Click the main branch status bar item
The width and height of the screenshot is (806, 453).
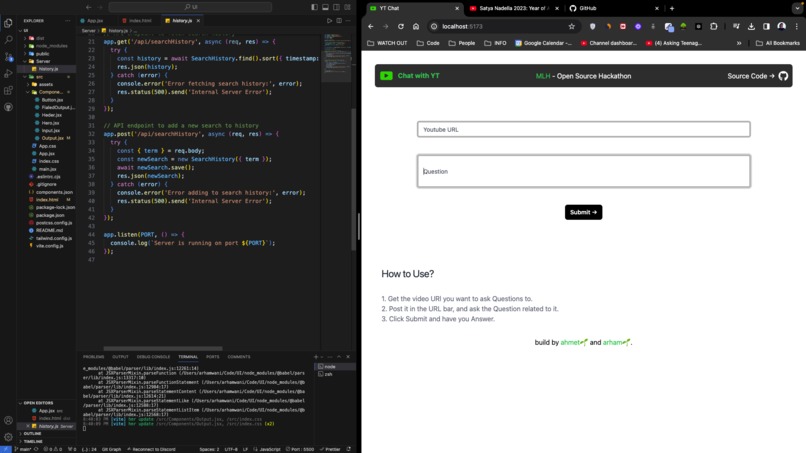(23, 449)
